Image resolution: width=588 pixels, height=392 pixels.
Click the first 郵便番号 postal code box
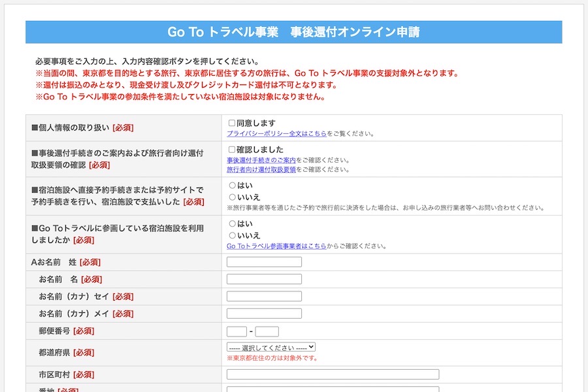[x=237, y=332]
